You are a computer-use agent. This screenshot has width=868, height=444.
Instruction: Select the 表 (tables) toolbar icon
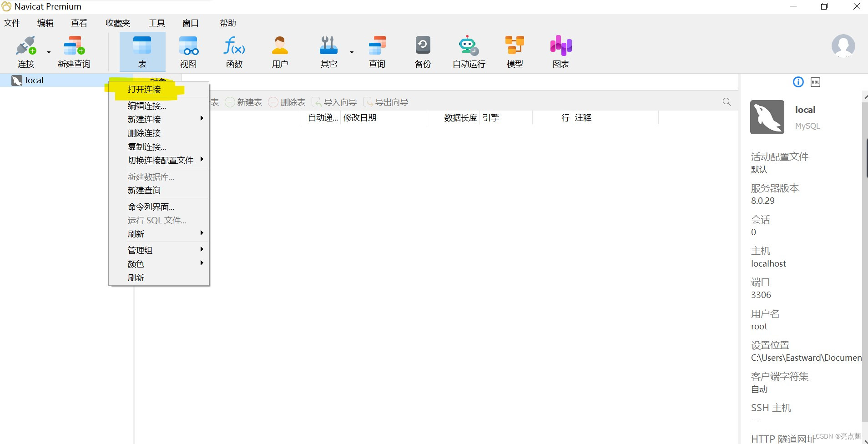142,51
